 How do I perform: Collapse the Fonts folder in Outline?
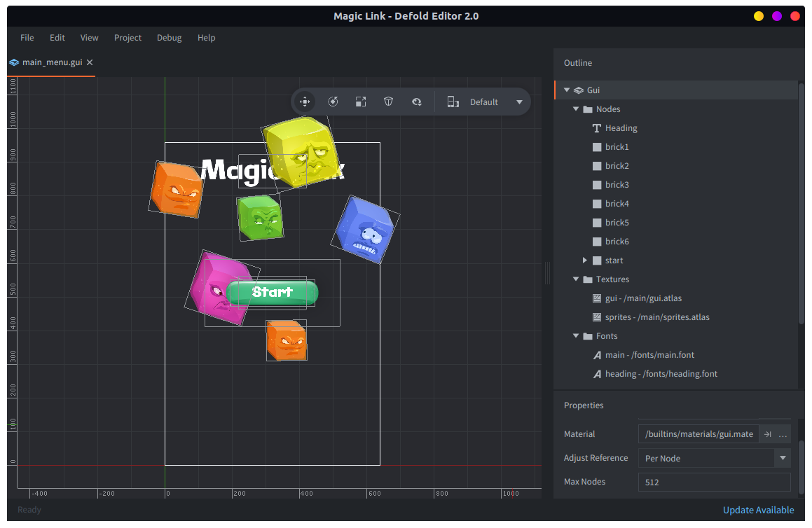click(x=576, y=336)
